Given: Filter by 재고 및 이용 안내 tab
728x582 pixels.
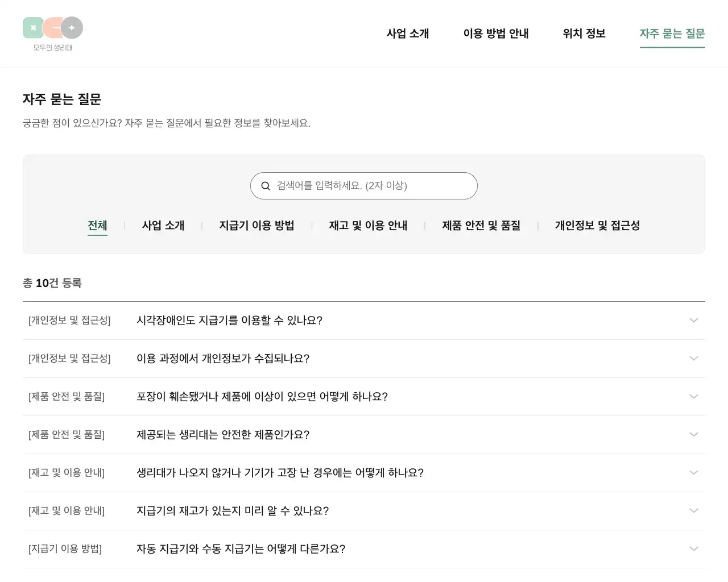Looking at the screenshot, I should 369,226.
